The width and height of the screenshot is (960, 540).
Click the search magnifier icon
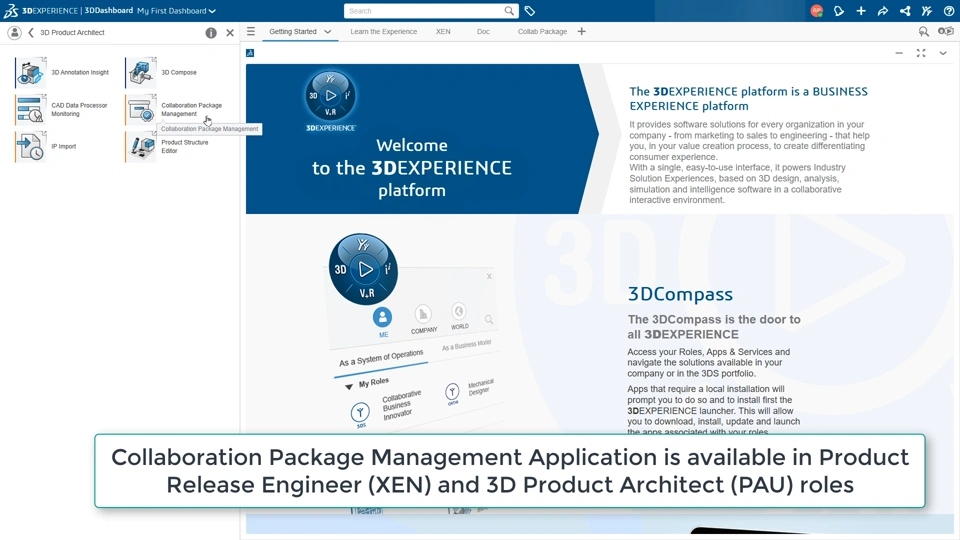pyautogui.click(x=509, y=11)
